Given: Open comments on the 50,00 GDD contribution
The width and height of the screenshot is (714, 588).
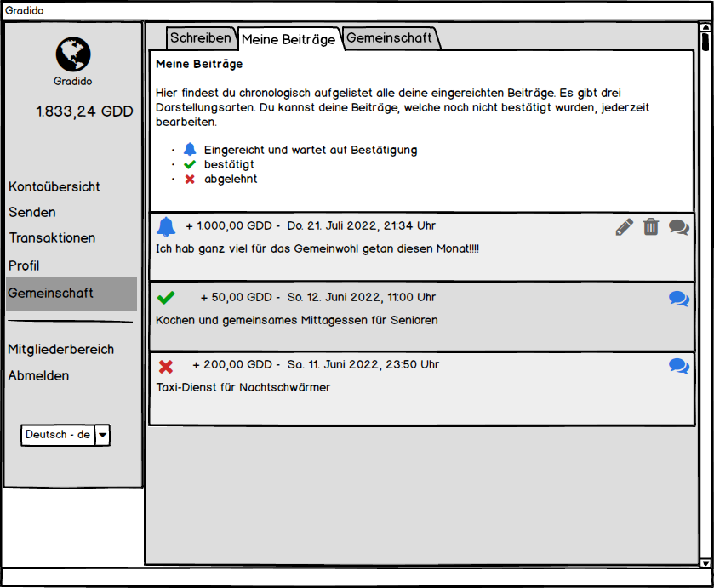Looking at the screenshot, I should pos(678,298).
